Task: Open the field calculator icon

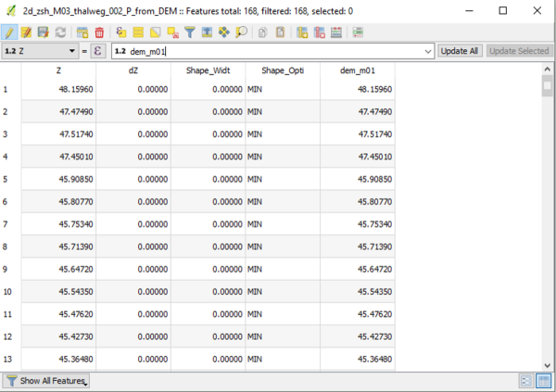Action: pos(358,32)
